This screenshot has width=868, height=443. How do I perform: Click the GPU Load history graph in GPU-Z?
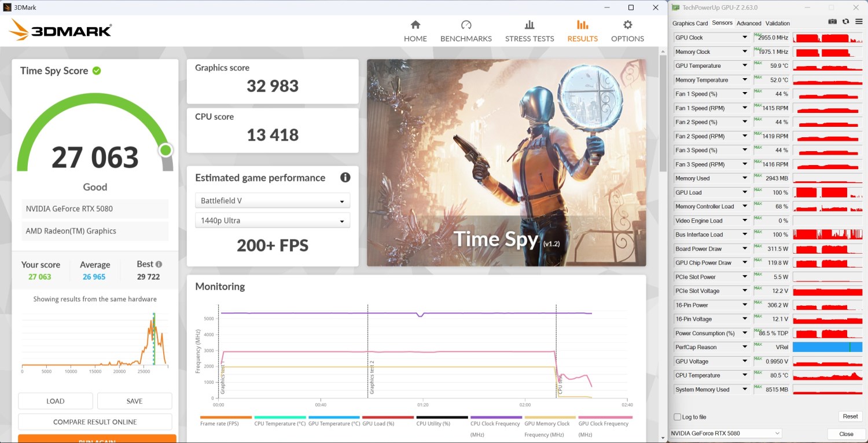click(828, 192)
